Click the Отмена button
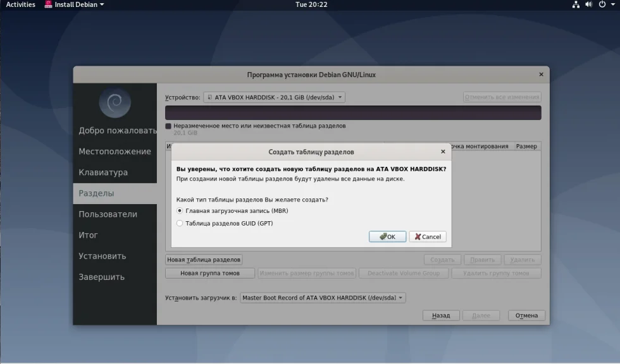 (526, 315)
